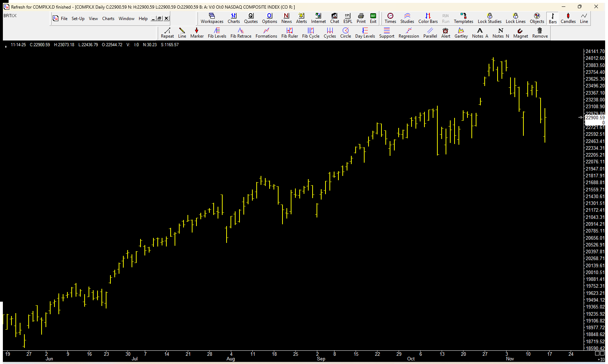This screenshot has width=608, height=364.
Task: Choose the Gartley pattern tool
Action: click(x=461, y=33)
